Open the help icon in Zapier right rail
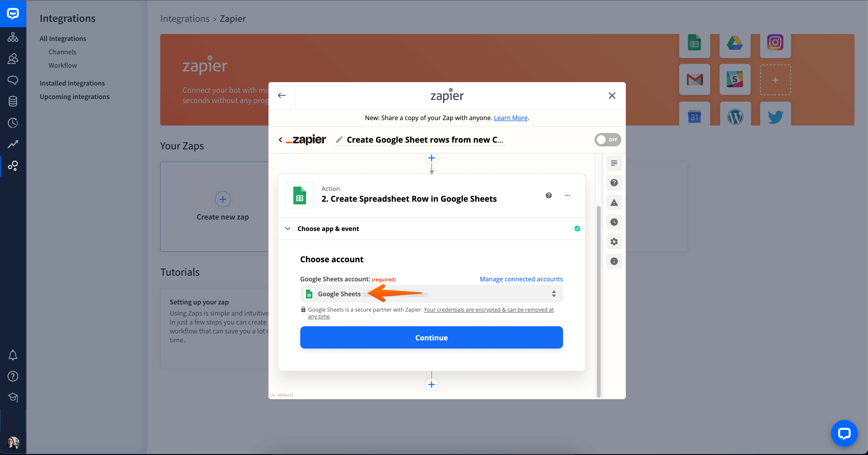Image resolution: width=868 pixels, height=455 pixels. point(614,183)
